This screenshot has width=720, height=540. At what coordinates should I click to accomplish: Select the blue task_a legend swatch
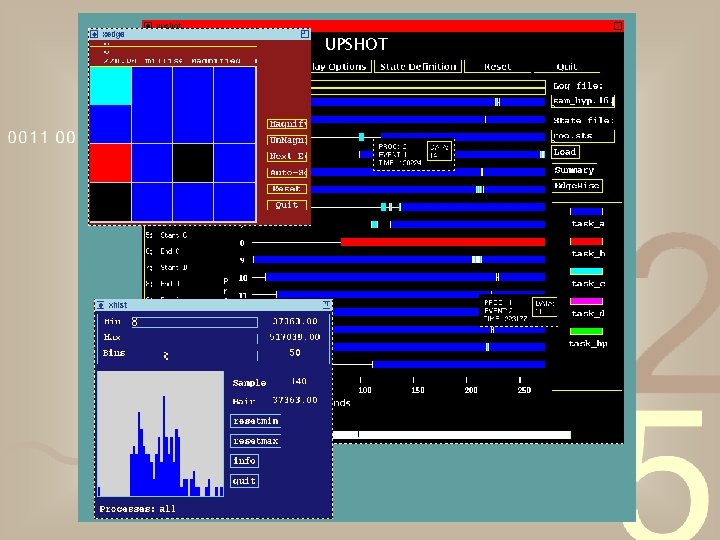(x=586, y=211)
